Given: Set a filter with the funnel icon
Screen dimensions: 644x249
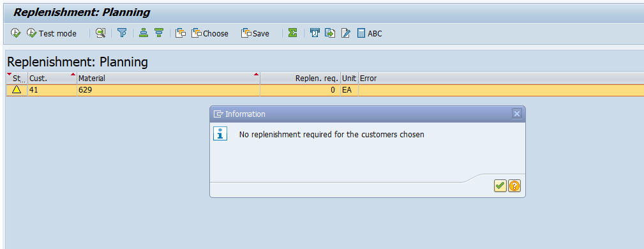Looking at the screenshot, I should (122, 33).
